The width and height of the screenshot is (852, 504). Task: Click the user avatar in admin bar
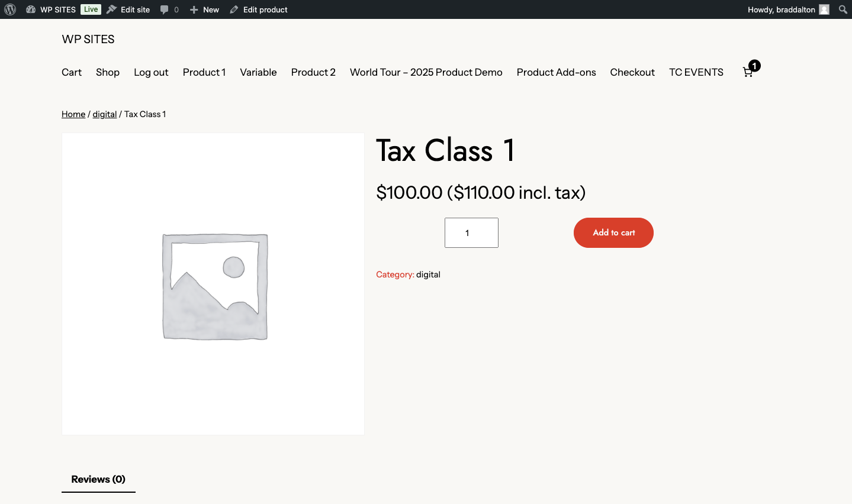pyautogui.click(x=824, y=9)
